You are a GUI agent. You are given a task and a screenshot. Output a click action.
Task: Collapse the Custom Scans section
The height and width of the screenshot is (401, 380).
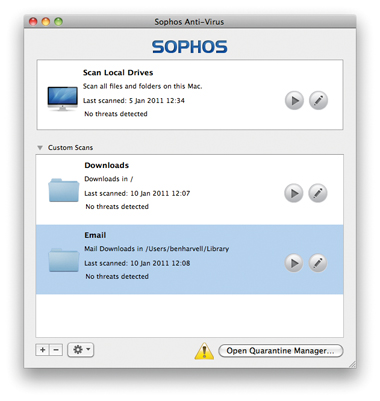click(40, 148)
